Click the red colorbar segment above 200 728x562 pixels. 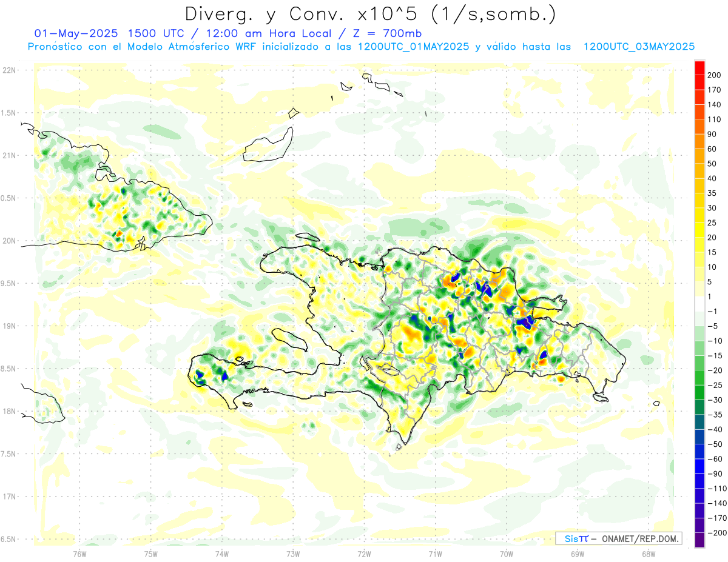[x=699, y=68]
